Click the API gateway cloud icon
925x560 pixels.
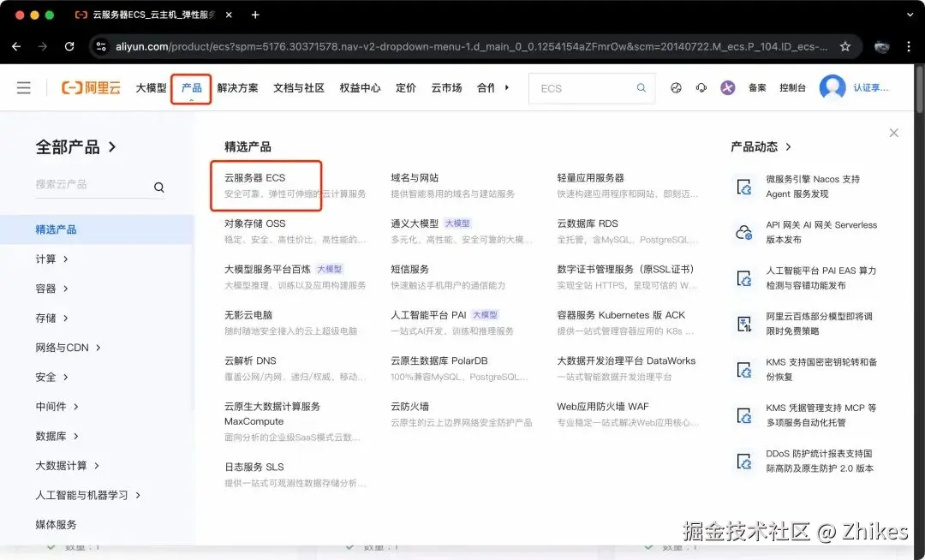744,232
